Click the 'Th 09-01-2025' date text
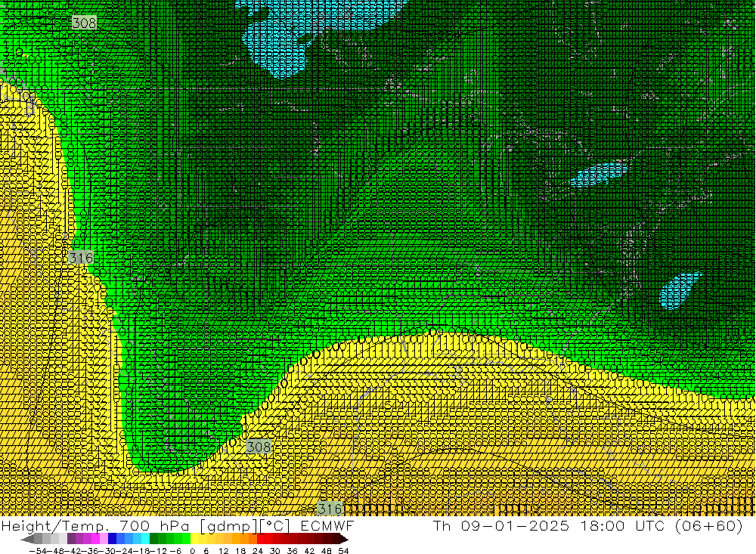Viewport: 756px width, 554px height. tap(501, 526)
